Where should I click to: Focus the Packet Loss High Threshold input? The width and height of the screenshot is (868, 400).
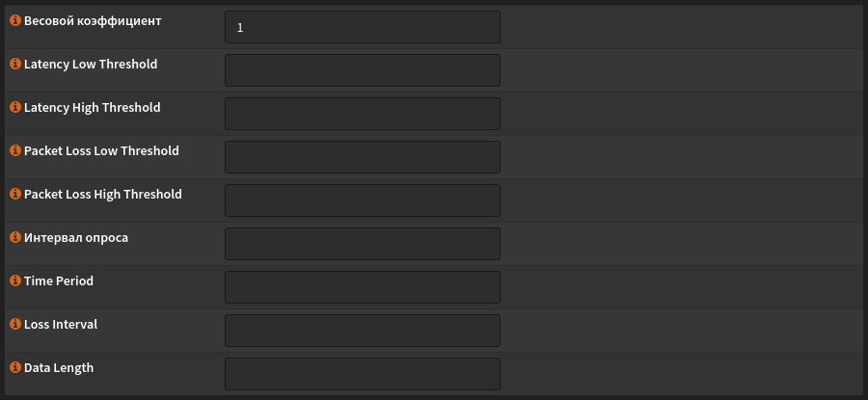[x=363, y=200]
